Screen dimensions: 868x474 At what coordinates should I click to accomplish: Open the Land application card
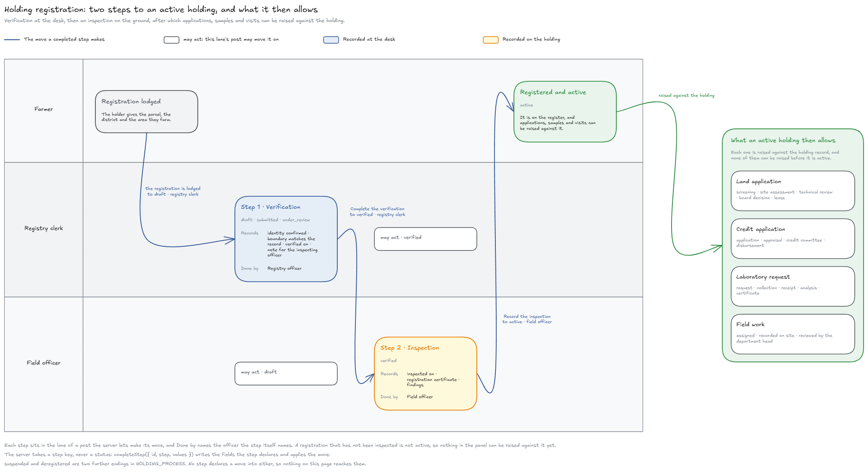[793, 191]
